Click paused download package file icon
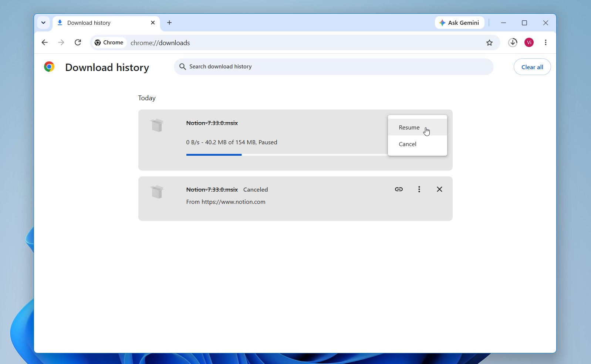Viewport: 591px width, 364px height. tap(157, 125)
